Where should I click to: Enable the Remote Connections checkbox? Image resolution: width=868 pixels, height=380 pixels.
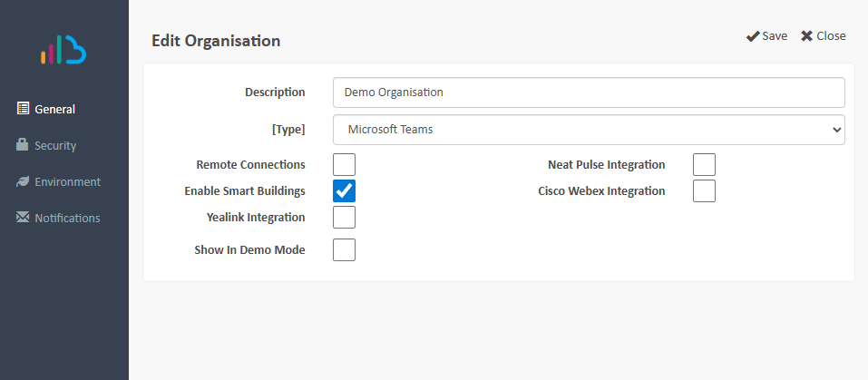click(344, 165)
